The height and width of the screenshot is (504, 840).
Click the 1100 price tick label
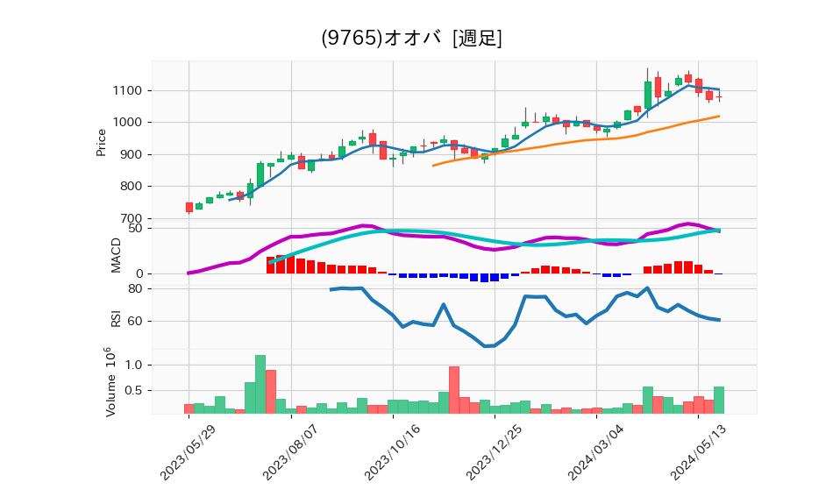pyautogui.click(x=127, y=91)
